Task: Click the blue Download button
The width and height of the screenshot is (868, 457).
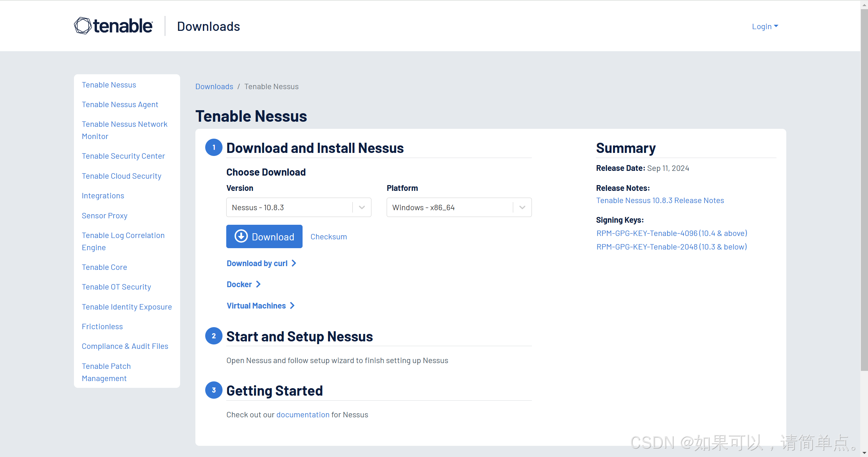Action: [x=264, y=237]
